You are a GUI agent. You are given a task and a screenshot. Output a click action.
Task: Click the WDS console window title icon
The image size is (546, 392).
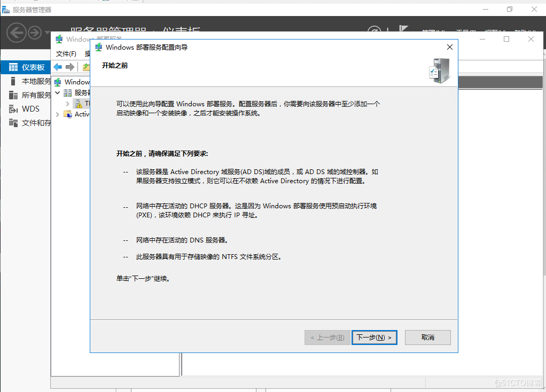coord(59,39)
